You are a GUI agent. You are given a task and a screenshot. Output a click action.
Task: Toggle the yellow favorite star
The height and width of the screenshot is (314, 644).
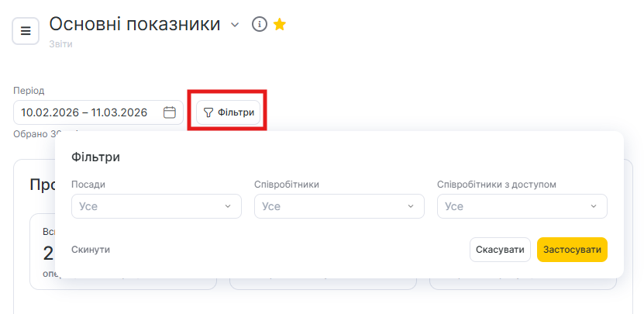pos(280,25)
